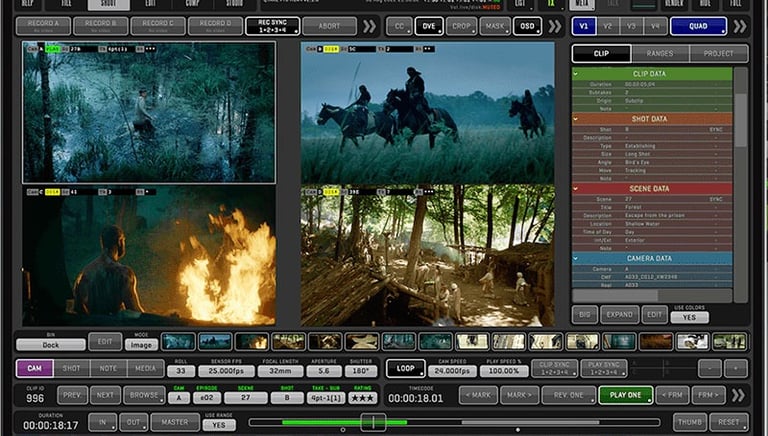Switch to the RANGES tab
The width and height of the screenshot is (768, 436).
pyautogui.click(x=660, y=53)
